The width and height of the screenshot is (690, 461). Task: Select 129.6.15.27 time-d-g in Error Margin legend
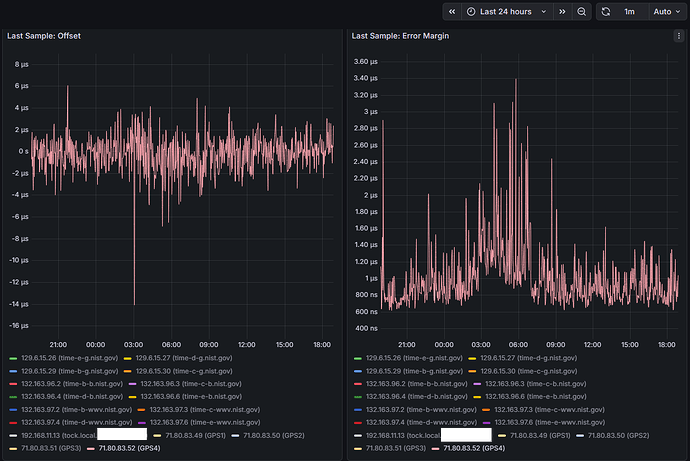529,358
